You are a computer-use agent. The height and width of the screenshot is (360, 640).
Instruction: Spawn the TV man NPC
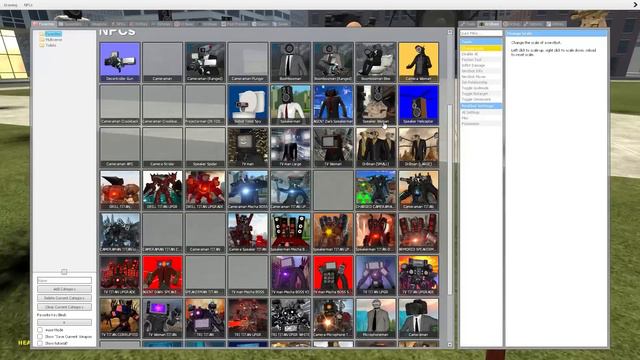coord(248,147)
